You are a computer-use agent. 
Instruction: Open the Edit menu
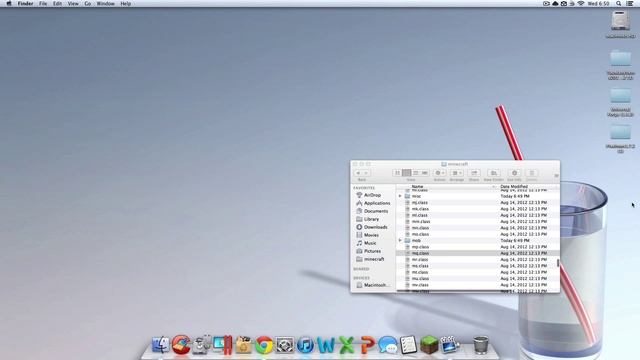click(58, 3)
